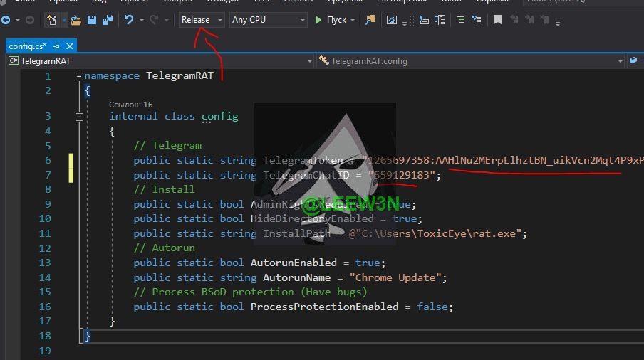Expand the TelegramRAT project scope dropdown

(x=160, y=61)
